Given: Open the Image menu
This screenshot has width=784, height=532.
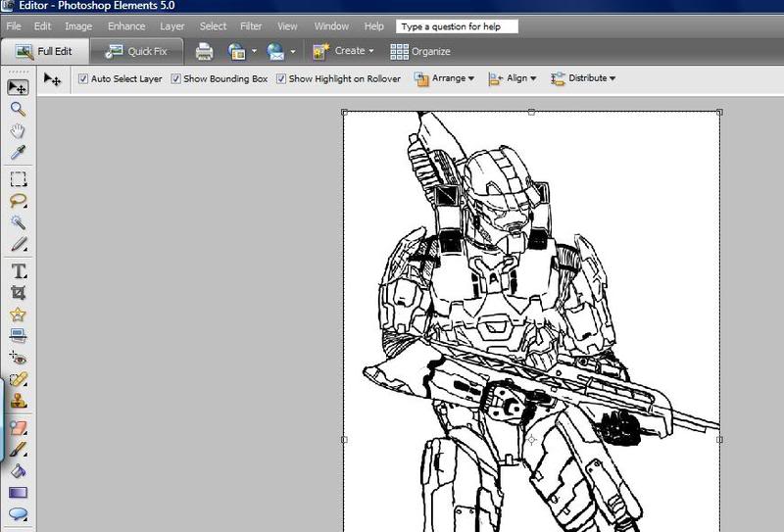Looking at the screenshot, I should coord(78,26).
